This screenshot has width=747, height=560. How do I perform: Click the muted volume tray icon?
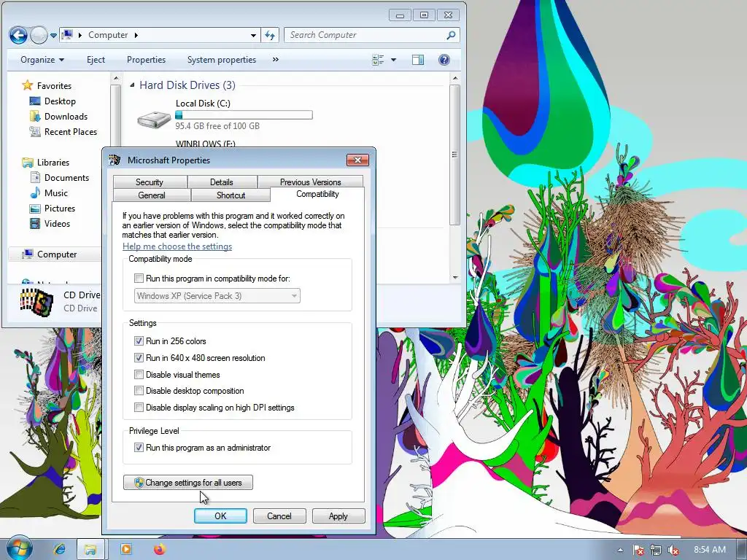pyautogui.click(x=673, y=550)
